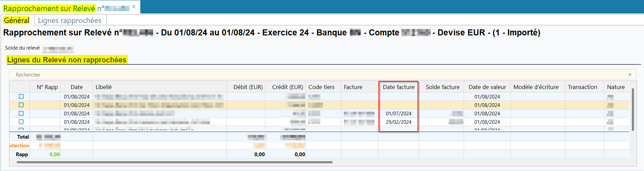Click Nature icon in the highlighted second row

tap(610, 105)
